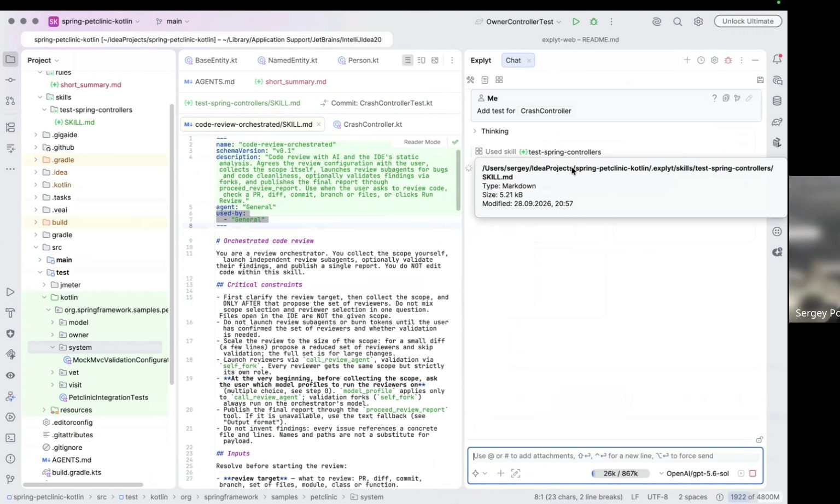Run OwnerControllerTest with the play icon
840x504 pixels.
click(x=576, y=21)
